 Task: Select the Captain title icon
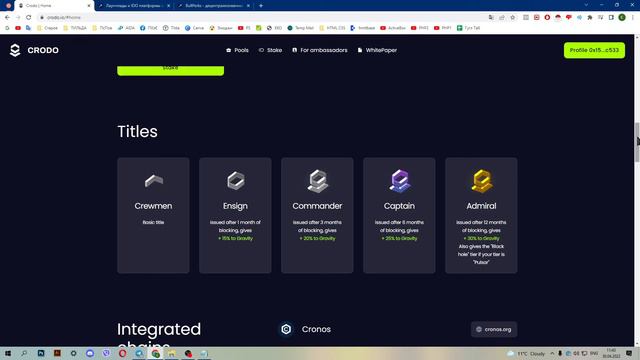[400, 181]
